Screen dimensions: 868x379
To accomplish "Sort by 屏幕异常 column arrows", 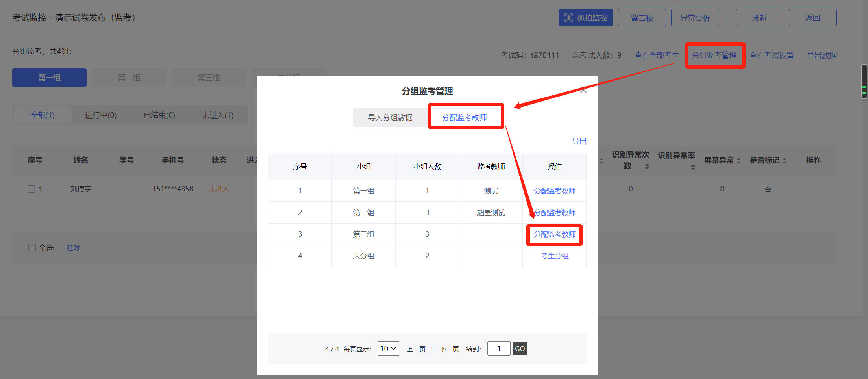I will [x=738, y=161].
